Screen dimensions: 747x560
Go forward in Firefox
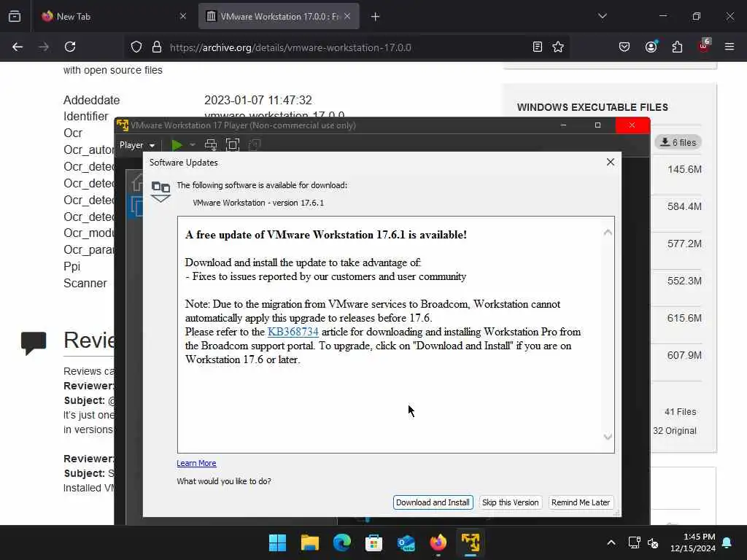point(44,47)
